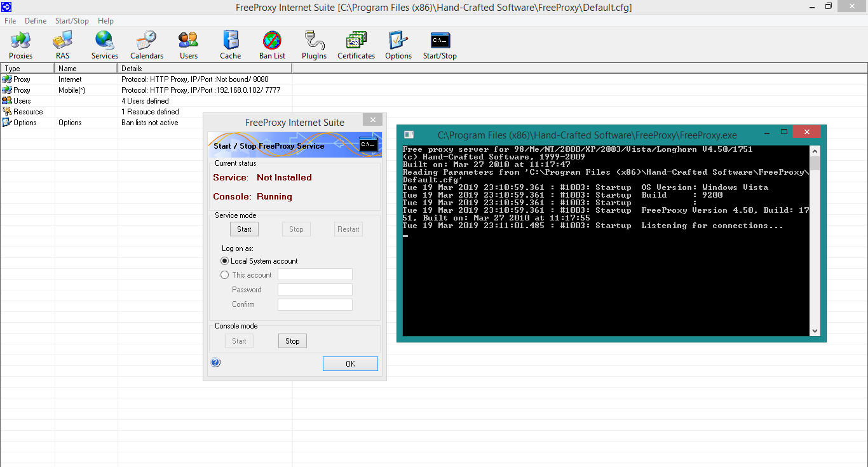Viewport: 868px width, 467px height.
Task: Click Start button under Service mode
Action: (x=244, y=229)
